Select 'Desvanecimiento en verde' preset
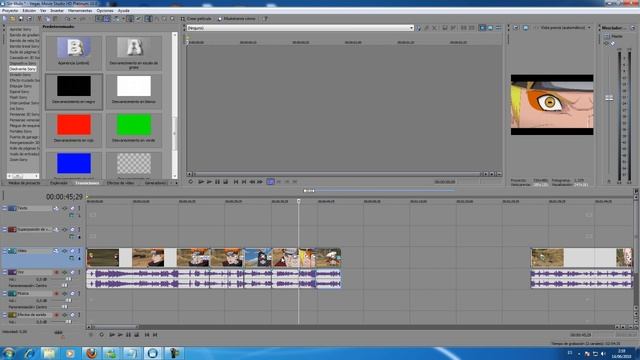Screen dimensions: 640x360 [x=134, y=130]
